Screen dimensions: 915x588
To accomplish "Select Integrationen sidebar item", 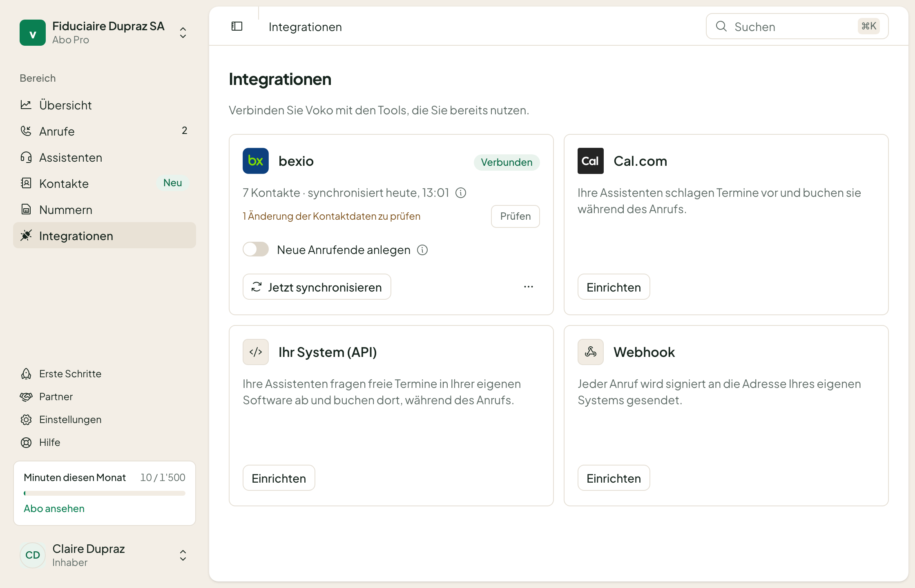I will [x=105, y=235].
